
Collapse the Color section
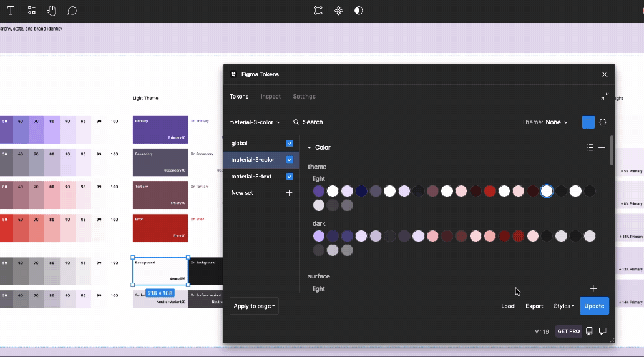(x=310, y=147)
